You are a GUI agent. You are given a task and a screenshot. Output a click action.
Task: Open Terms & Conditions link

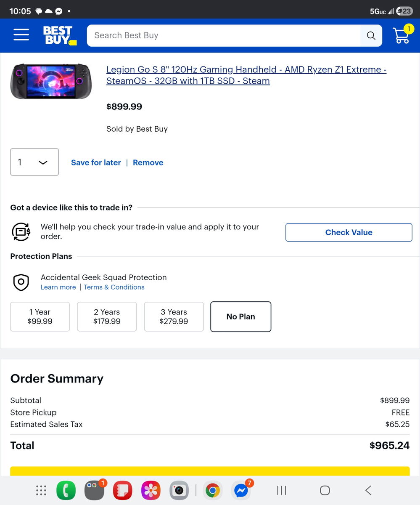[114, 287]
